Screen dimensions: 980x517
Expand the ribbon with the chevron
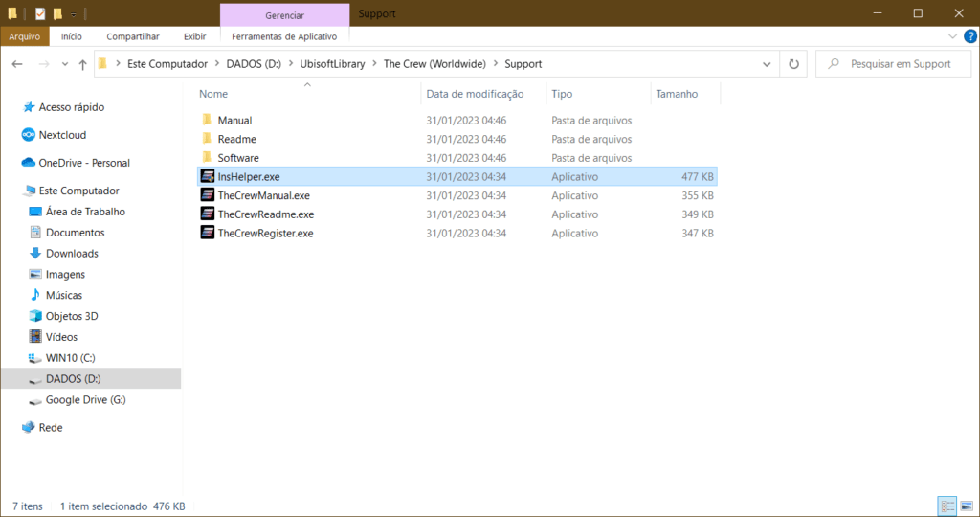(952, 36)
